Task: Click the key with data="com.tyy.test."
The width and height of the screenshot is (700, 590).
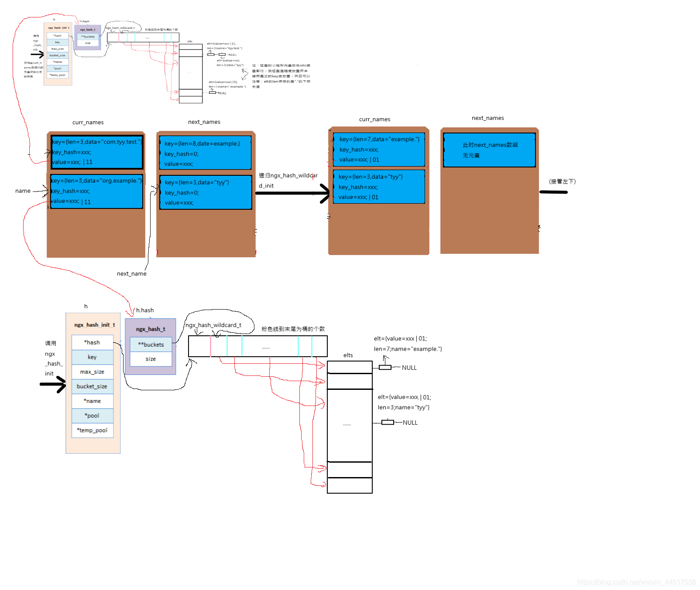Action: click(x=97, y=142)
